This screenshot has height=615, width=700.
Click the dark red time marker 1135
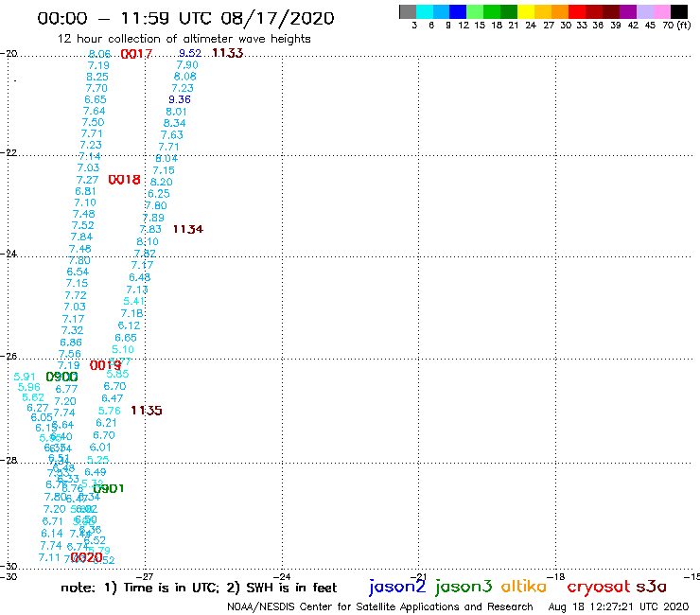[x=147, y=411]
